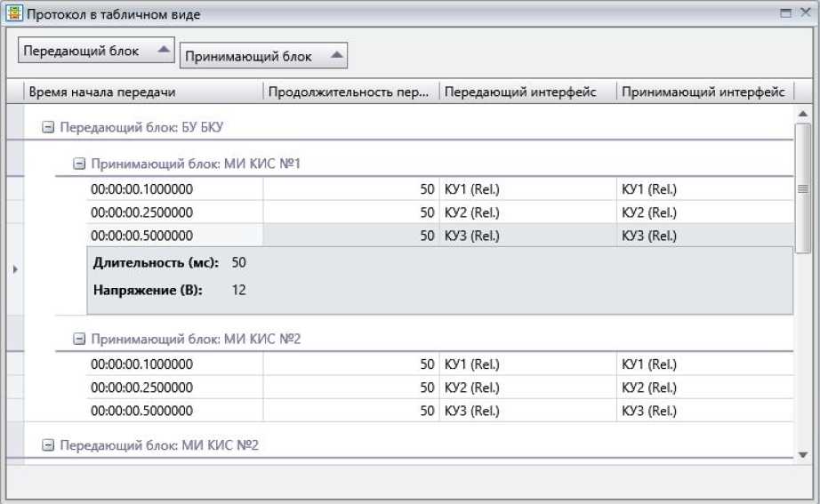This screenshot has height=504, width=820.
Task: Select row 00:00:00.5000000 under МИ КИС №1
Action: point(440,236)
